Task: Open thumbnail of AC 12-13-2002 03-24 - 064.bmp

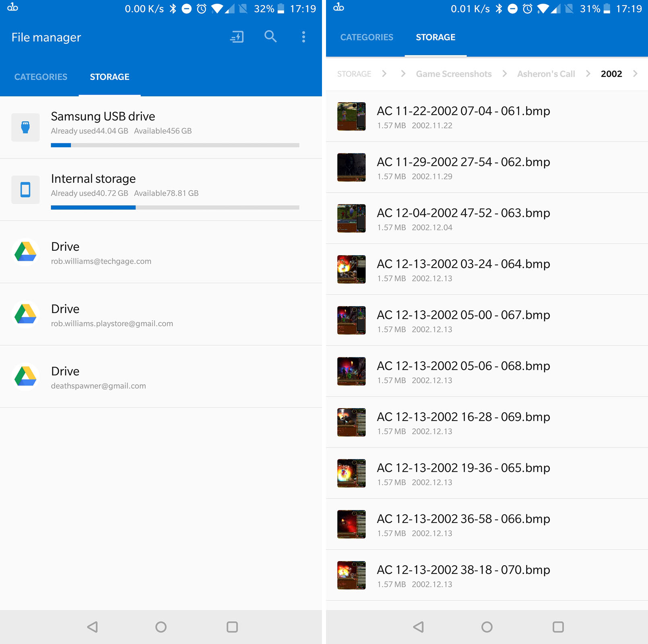Action: [351, 269]
